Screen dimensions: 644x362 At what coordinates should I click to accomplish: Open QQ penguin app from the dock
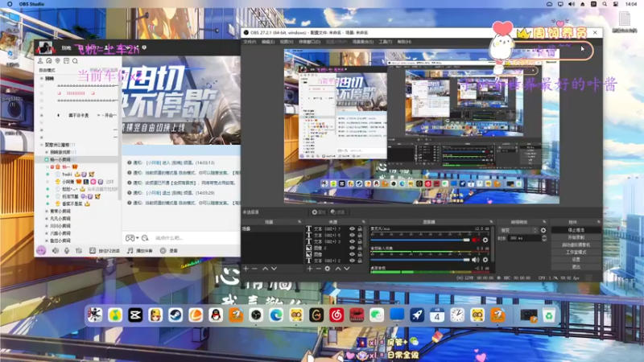point(216,315)
